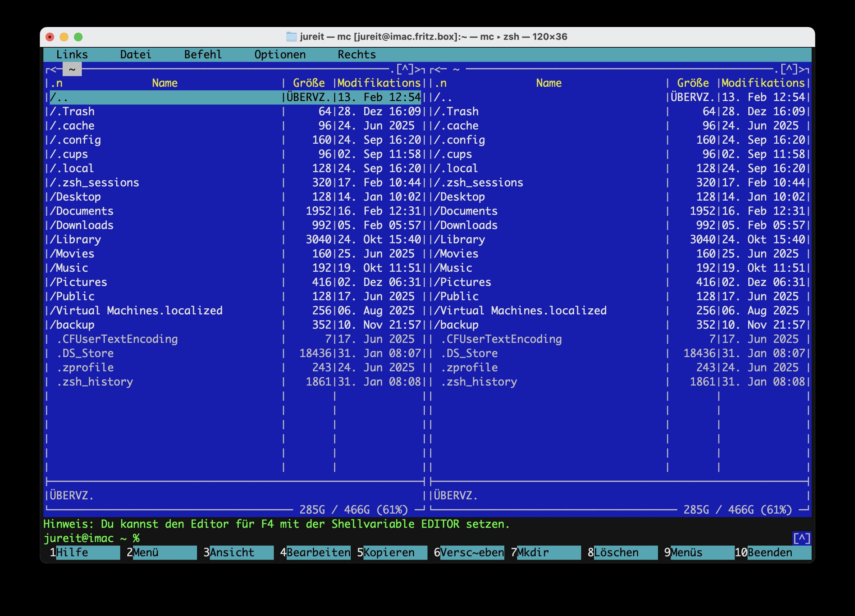Open the Befehl menu
This screenshot has height=616, width=855.
(203, 55)
